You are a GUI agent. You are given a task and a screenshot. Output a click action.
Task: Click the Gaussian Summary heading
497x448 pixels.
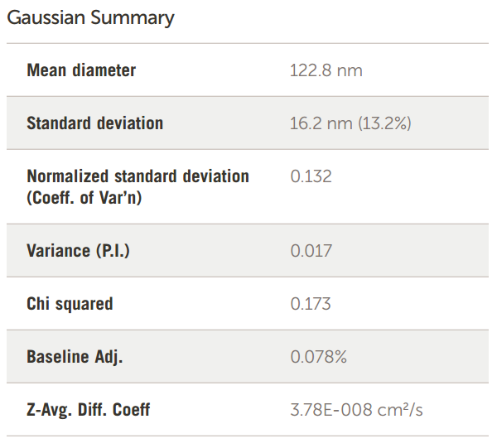click(90, 17)
